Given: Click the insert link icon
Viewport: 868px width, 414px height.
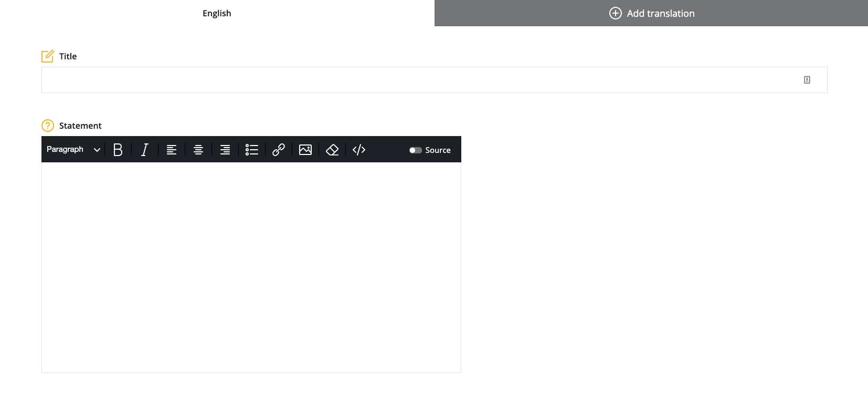Looking at the screenshot, I should click(279, 150).
